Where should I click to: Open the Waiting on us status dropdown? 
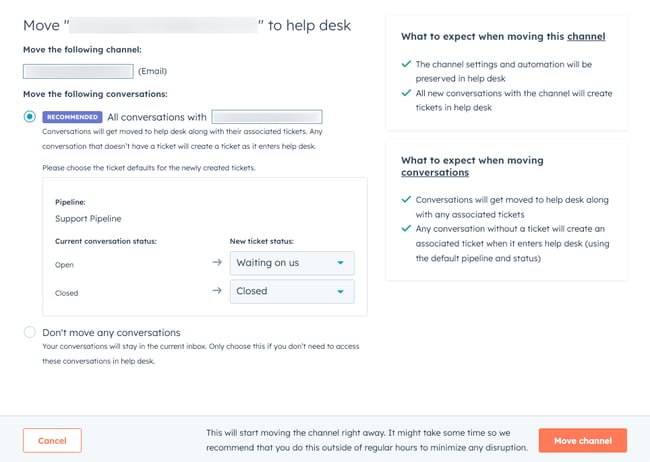[x=292, y=263]
